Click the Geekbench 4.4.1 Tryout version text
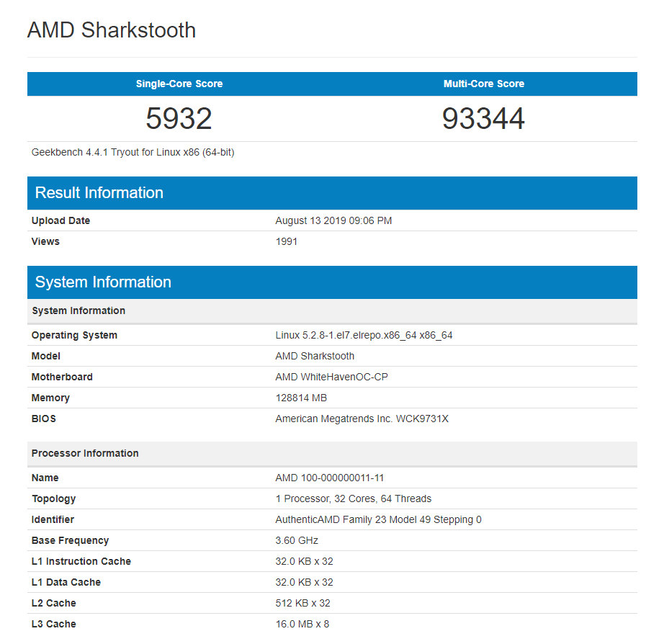The height and width of the screenshot is (644, 664). pos(133,152)
